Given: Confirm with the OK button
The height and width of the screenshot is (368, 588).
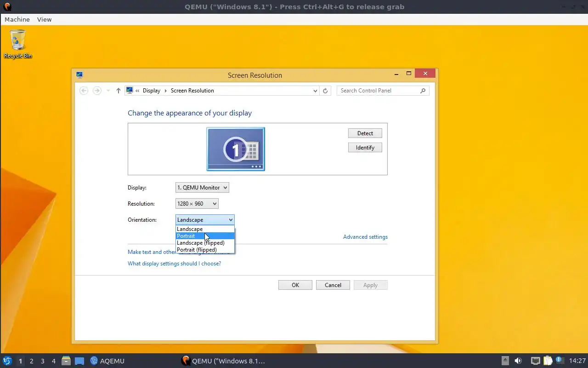Looking at the screenshot, I should 295,285.
